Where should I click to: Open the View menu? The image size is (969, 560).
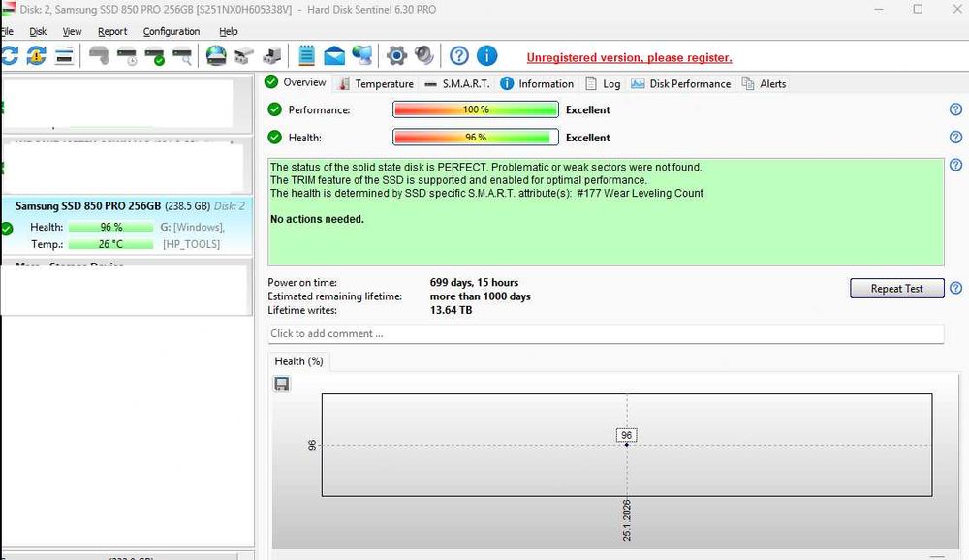click(72, 31)
